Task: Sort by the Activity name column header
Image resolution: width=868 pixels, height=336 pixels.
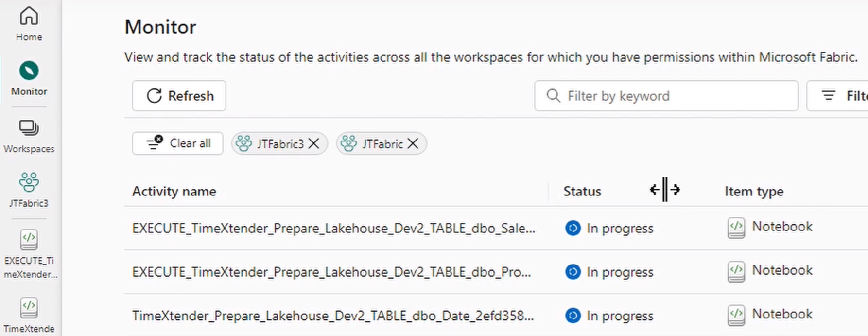Action: click(x=174, y=192)
